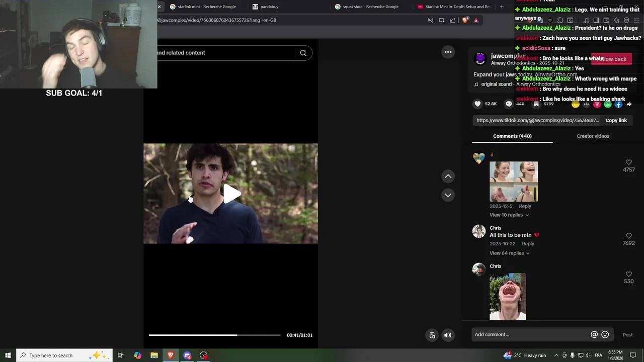The width and height of the screenshot is (644, 362).
Task: Show hidden system tray icons chevron
Action: (557, 355)
